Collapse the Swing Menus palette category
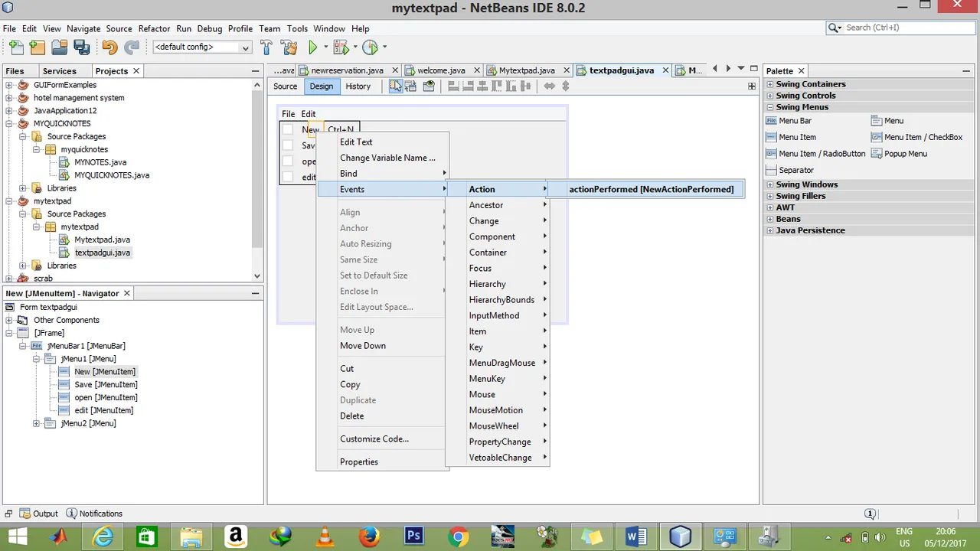 (770, 107)
